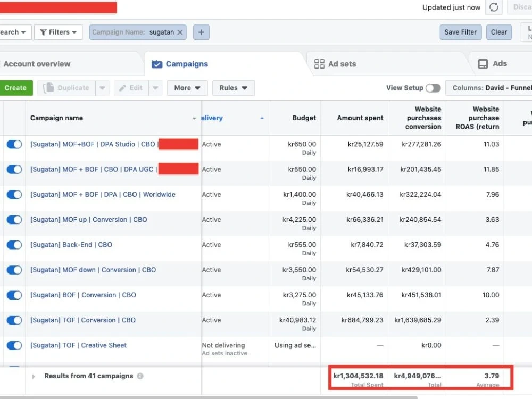Click kr7,840.72 amount spent cell
Screen dimensions: 532x399
(367, 245)
